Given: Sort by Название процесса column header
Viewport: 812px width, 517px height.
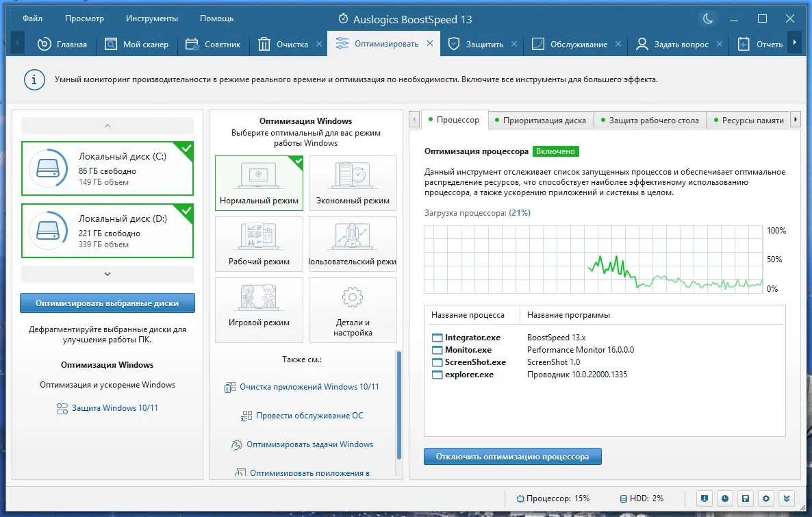Looking at the screenshot, I should click(468, 315).
